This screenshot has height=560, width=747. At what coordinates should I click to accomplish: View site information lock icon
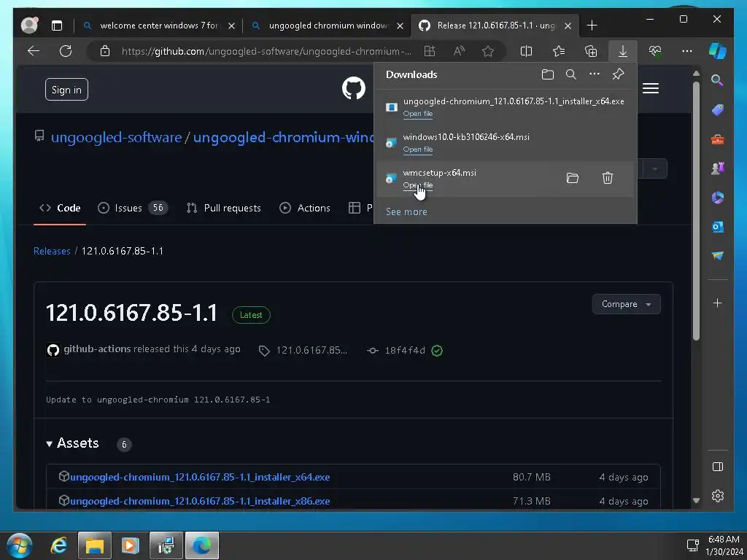pos(105,51)
